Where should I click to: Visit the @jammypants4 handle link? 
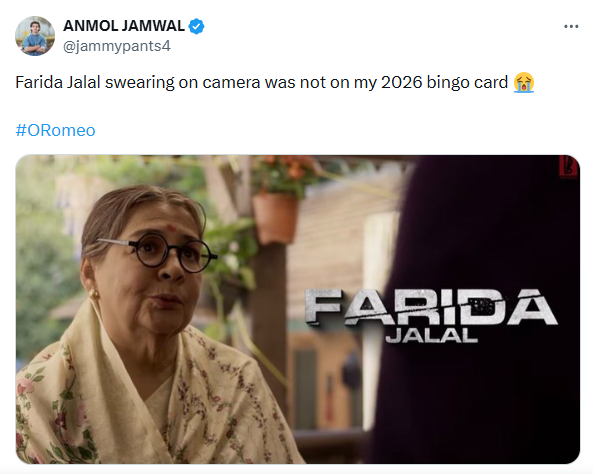pyautogui.click(x=117, y=46)
